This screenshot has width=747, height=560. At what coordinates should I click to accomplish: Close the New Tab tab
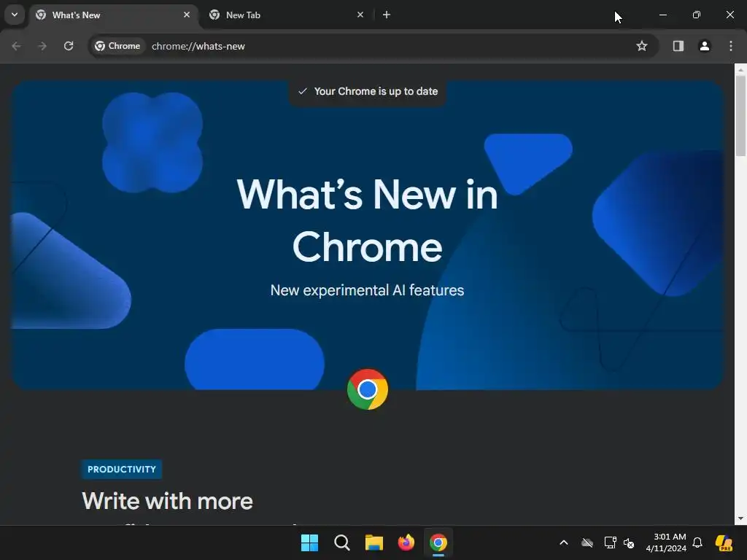[360, 15]
